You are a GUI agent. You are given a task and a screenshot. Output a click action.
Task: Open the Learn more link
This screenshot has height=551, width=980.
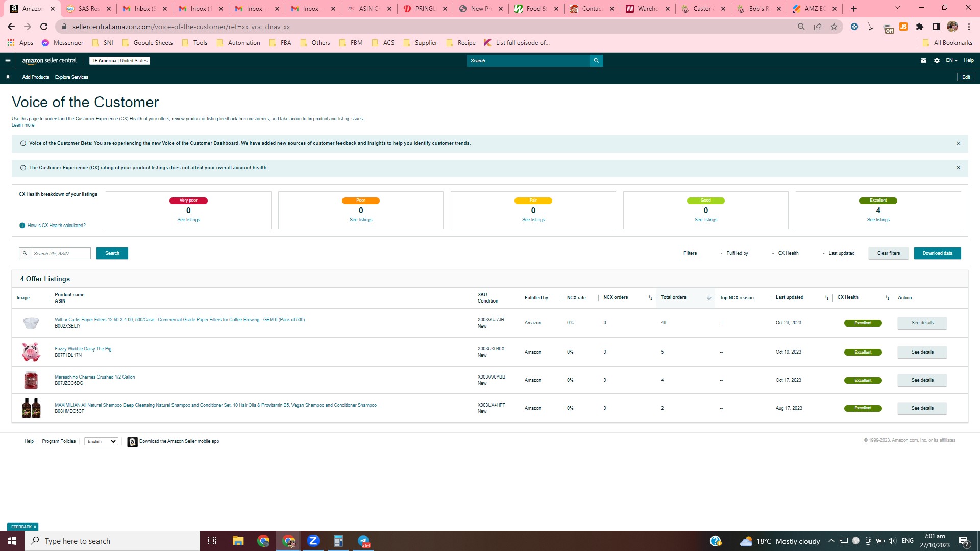pos(23,125)
